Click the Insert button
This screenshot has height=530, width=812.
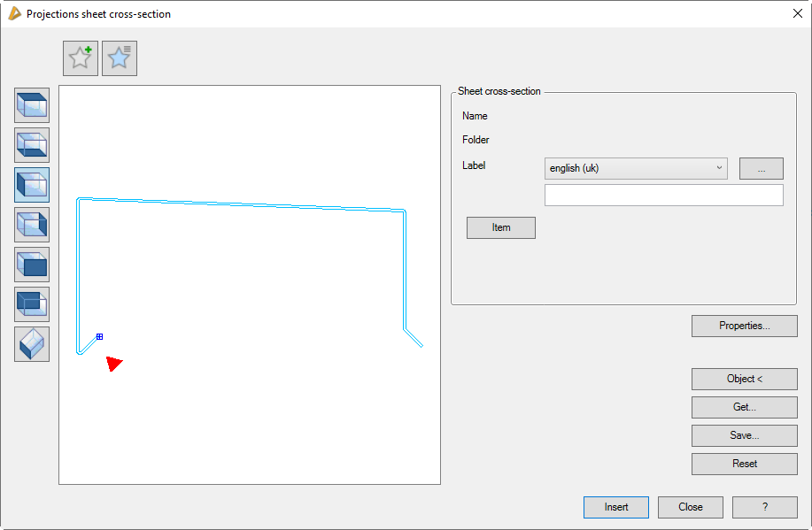click(x=616, y=507)
